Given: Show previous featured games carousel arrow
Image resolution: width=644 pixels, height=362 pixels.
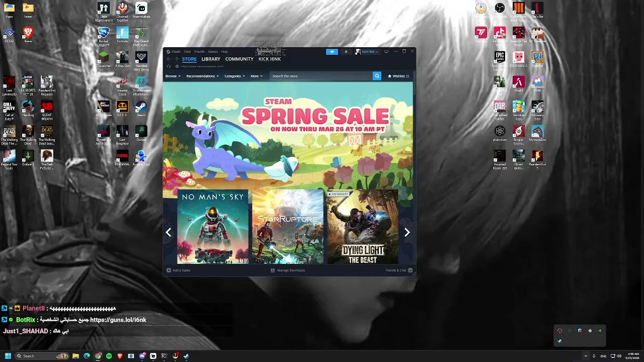Looking at the screenshot, I should point(169,232).
